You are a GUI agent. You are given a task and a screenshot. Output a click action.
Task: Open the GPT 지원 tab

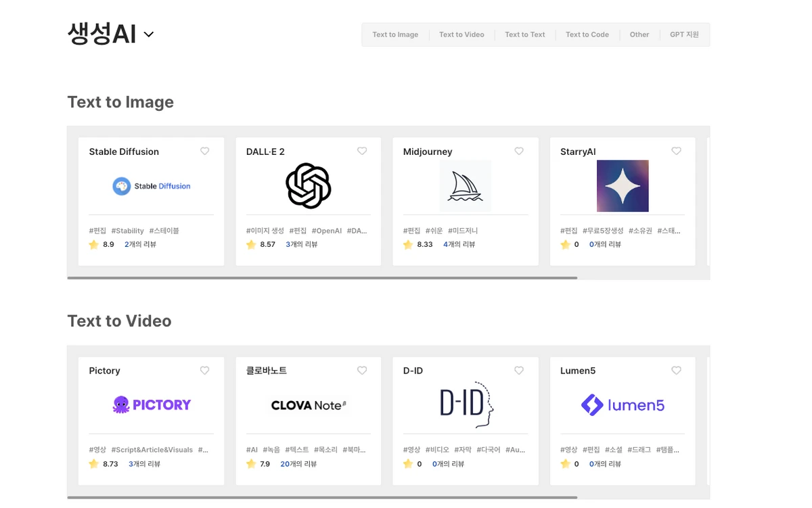tap(684, 34)
